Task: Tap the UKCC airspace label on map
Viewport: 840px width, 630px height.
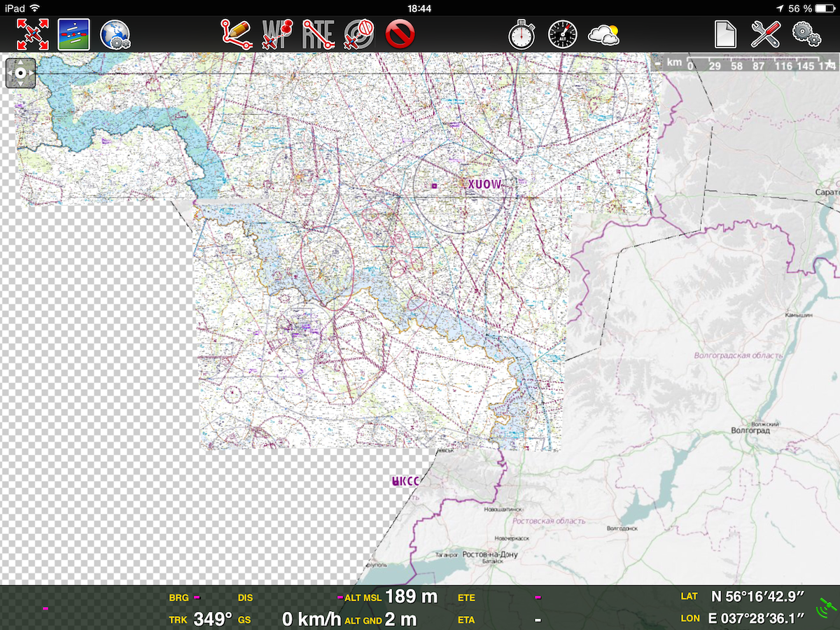Action: [x=405, y=481]
